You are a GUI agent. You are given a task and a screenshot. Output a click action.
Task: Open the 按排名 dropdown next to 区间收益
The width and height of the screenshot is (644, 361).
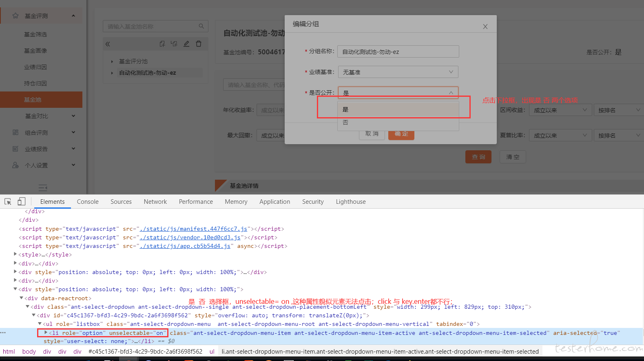tap(619, 110)
